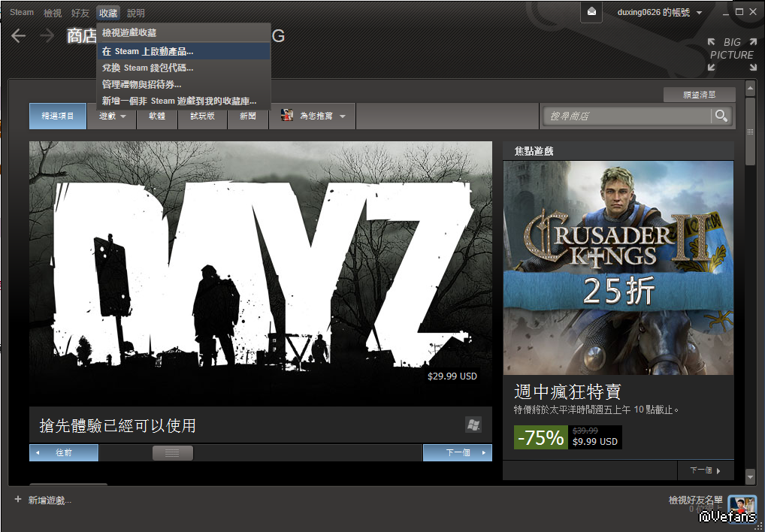This screenshot has height=532, width=765.
Task: Click the Windows platform icon on the DayZ banner
Action: 473,425
